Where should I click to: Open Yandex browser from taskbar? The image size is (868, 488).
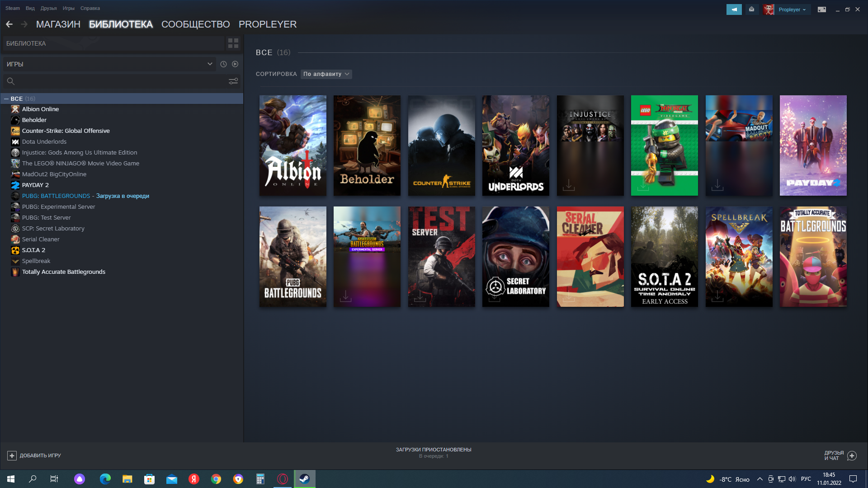pos(194,479)
